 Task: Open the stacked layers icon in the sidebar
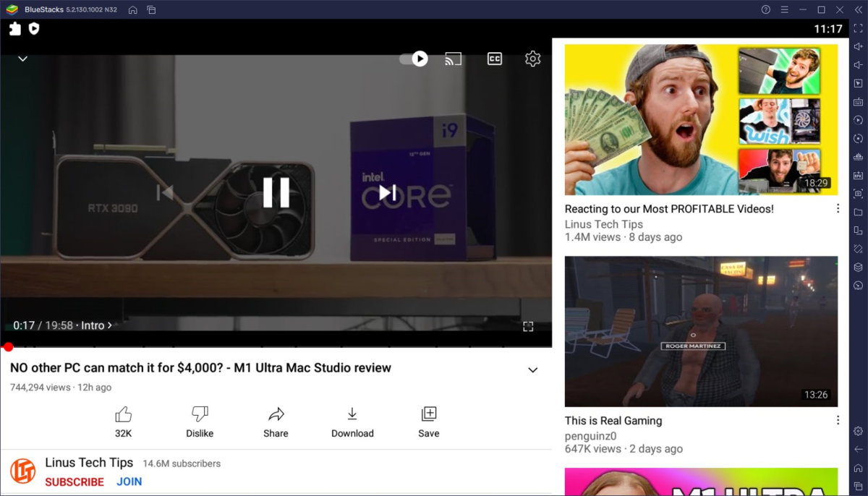pos(858,267)
